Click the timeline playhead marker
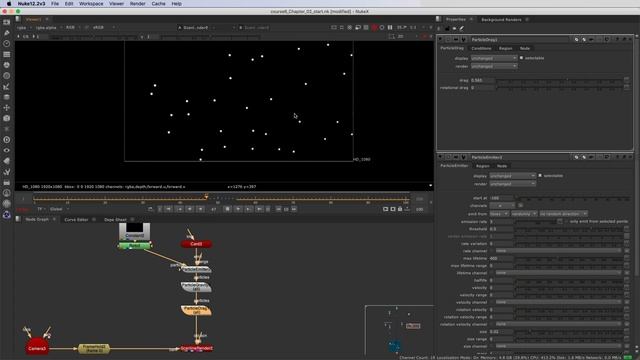Image resolution: width=640 pixels, height=360 pixels. click(206, 197)
